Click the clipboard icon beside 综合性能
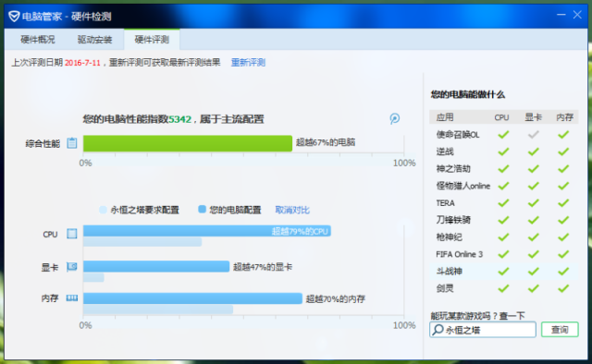592x364 pixels. 72,143
